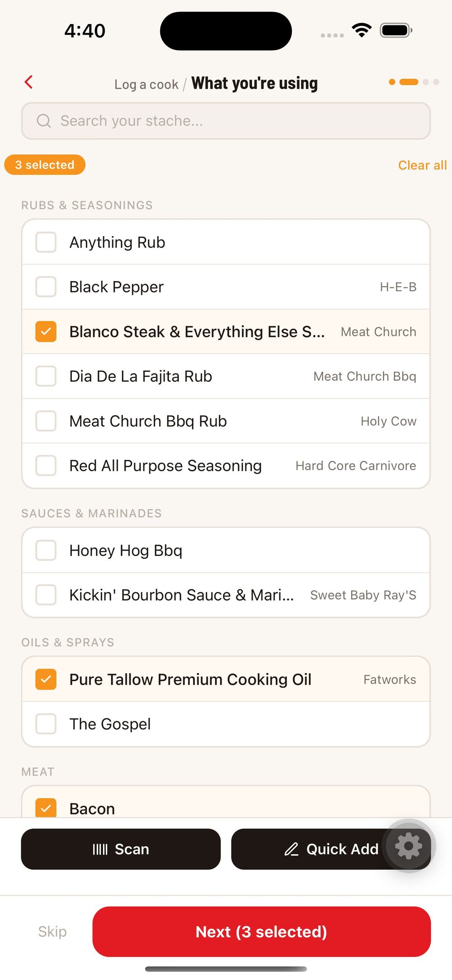Deselect the Bacon checkbox
This screenshot has height=980, width=452.
pyautogui.click(x=46, y=808)
